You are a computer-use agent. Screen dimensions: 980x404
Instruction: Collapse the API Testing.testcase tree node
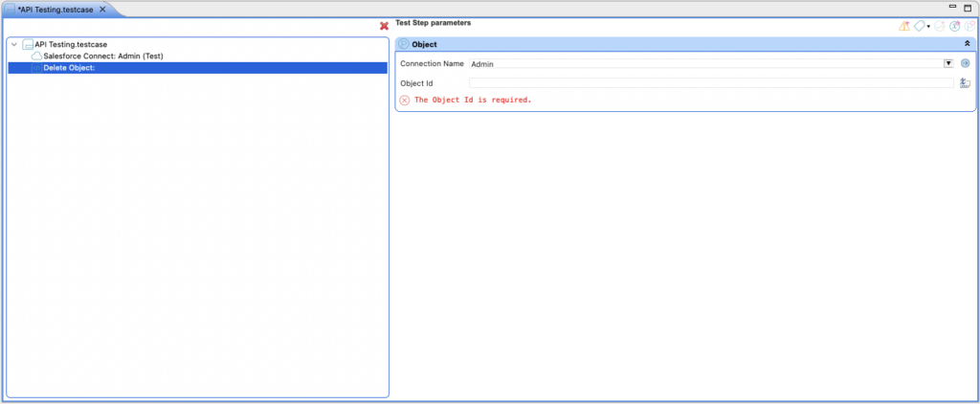pos(14,44)
